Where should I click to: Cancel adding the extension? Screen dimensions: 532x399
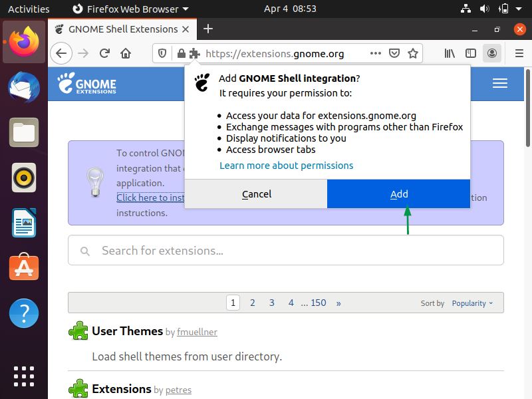(256, 194)
